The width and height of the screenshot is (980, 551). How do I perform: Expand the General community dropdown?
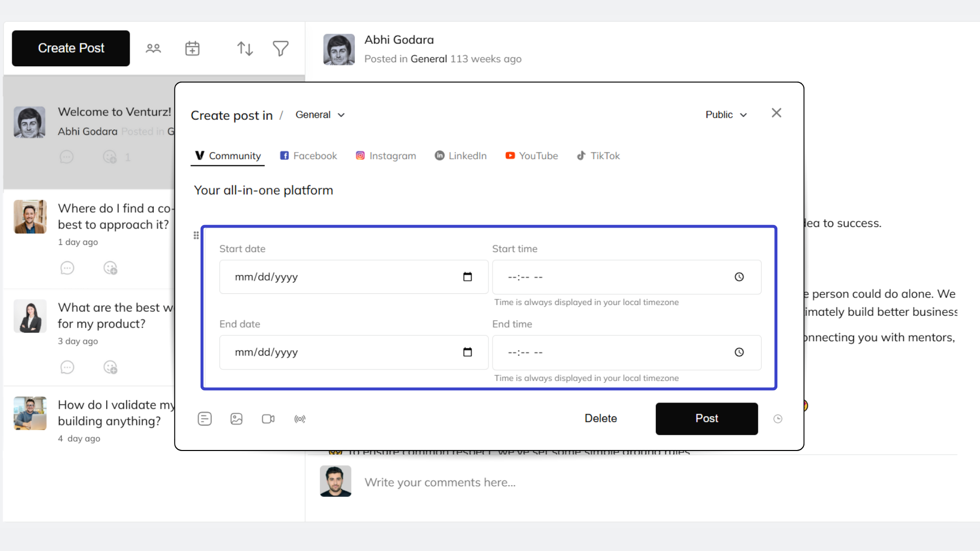tap(320, 115)
